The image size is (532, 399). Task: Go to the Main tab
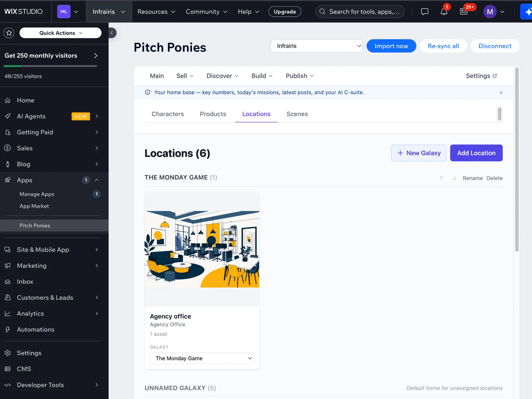coord(157,76)
